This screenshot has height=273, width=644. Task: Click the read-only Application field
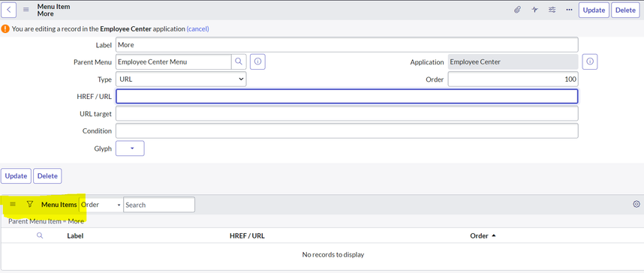[x=513, y=61]
